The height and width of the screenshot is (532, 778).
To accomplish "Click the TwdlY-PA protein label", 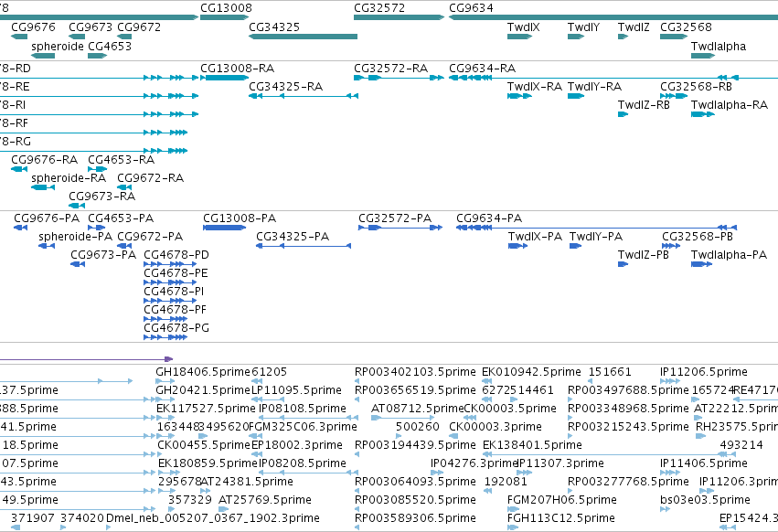I will tap(596, 236).
